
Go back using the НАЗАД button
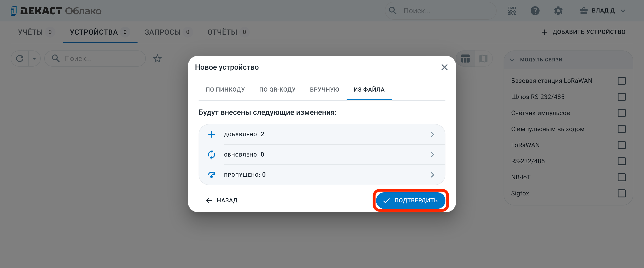(x=222, y=200)
